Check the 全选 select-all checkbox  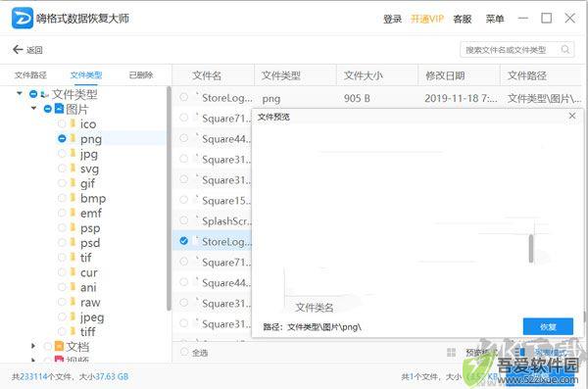point(184,352)
